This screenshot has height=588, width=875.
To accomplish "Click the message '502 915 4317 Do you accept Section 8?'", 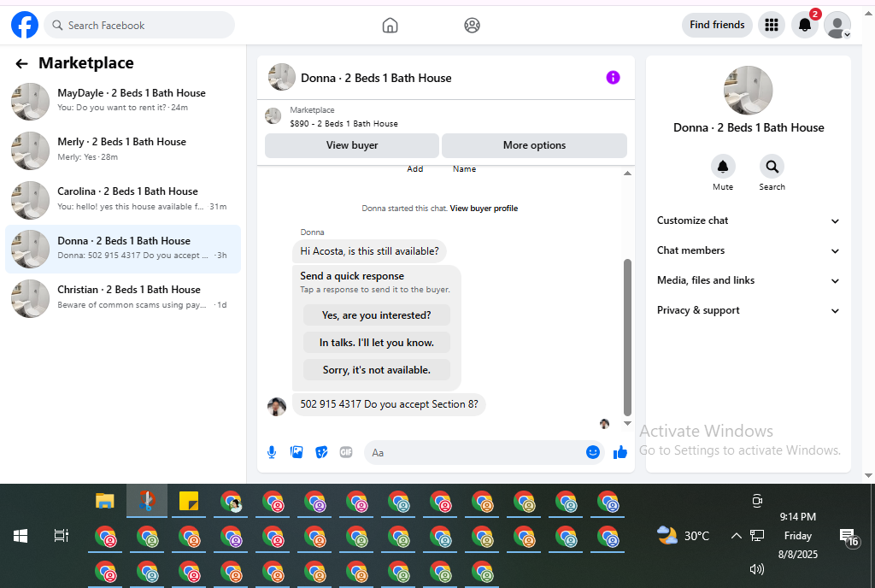I will (x=389, y=404).
